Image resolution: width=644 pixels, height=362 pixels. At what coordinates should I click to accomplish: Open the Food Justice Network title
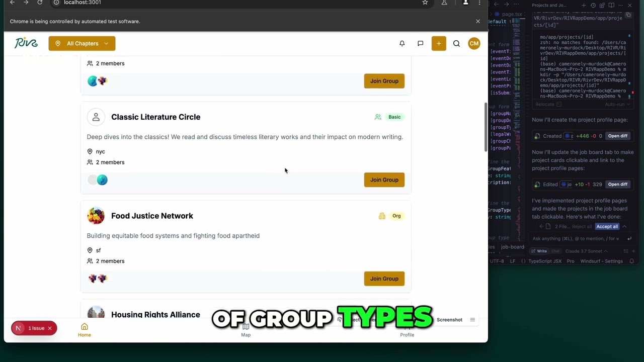coord(152,216)
